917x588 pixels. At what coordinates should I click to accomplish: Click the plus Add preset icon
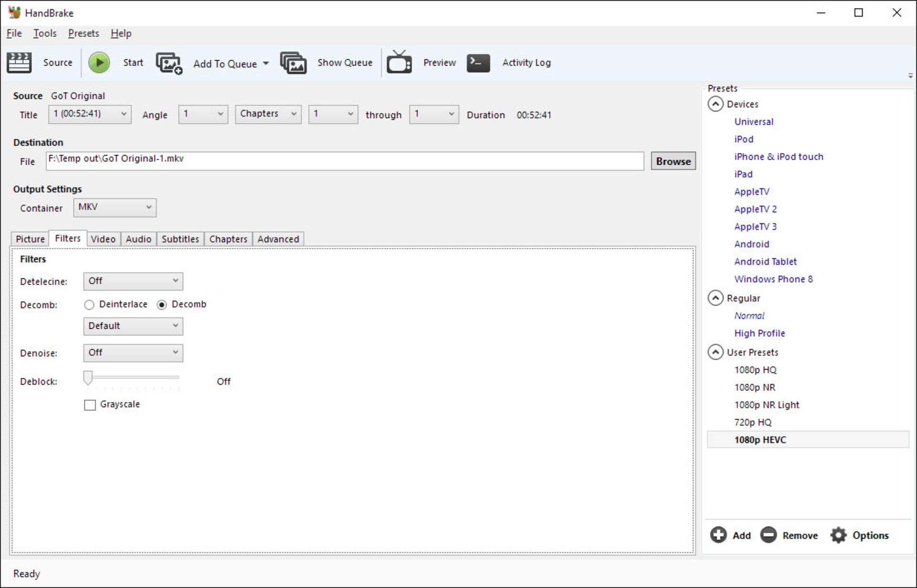[x=718, y=535]
